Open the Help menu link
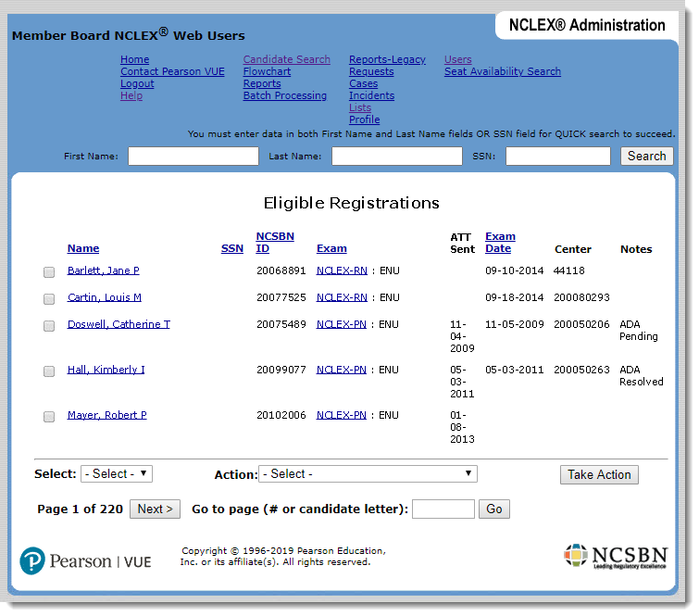699x616 pixels. click(x=131, y=95)
